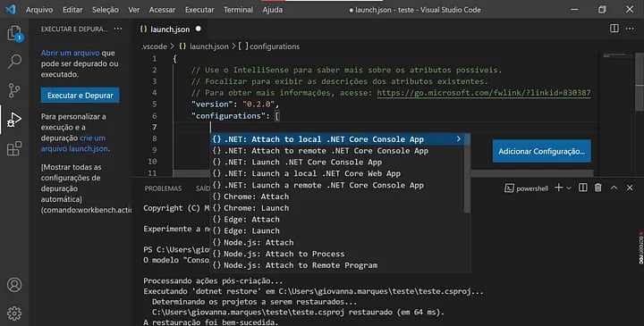644x326 pixels.
Task: Select '.NET: Attach to local .NET Core Console App'
Action: pos(337,139)
